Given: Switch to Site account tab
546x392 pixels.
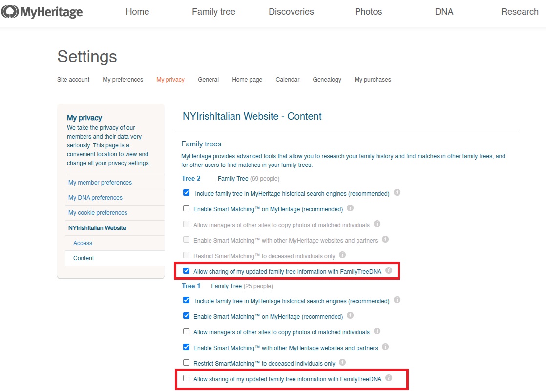Looking at the screenshot, I should (x=73, y=80).
